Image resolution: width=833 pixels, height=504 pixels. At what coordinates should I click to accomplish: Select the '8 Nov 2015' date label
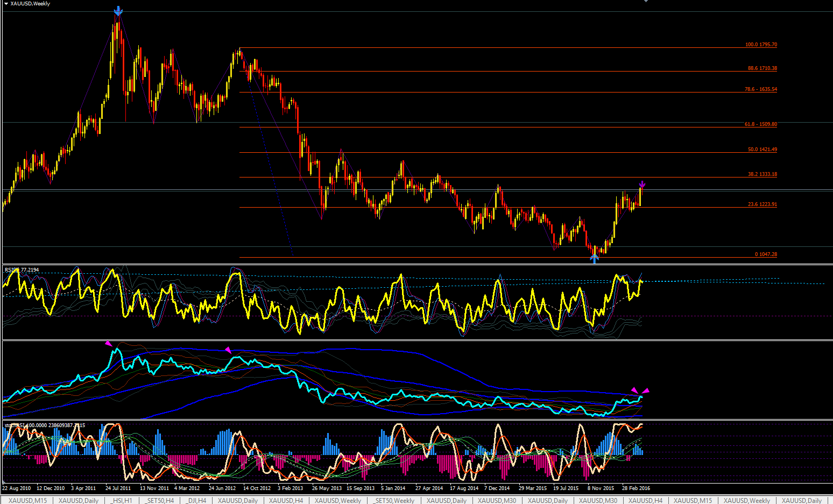(x=601, y=488)
